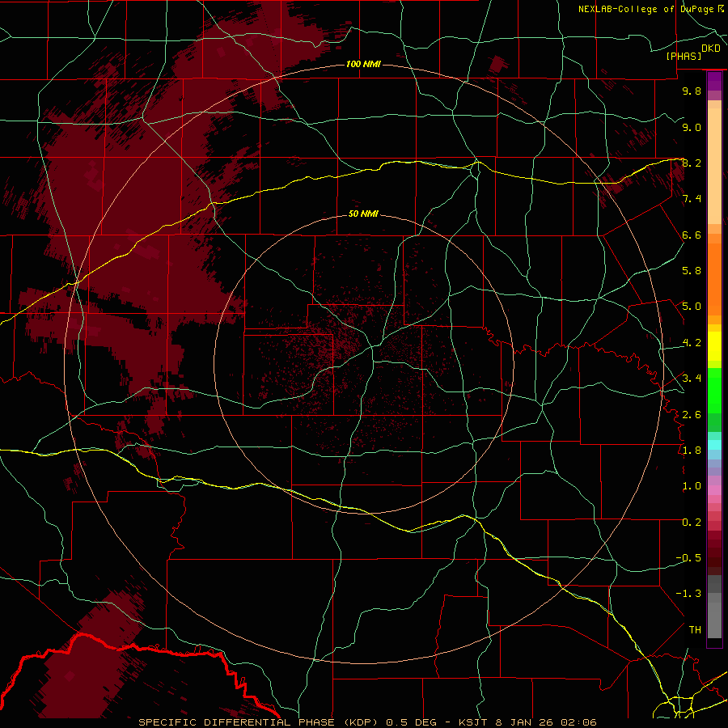The width and height of the screenshot is (728, 728).
Task: Click the 5.8 scale value
Action: tap(692, 271)
